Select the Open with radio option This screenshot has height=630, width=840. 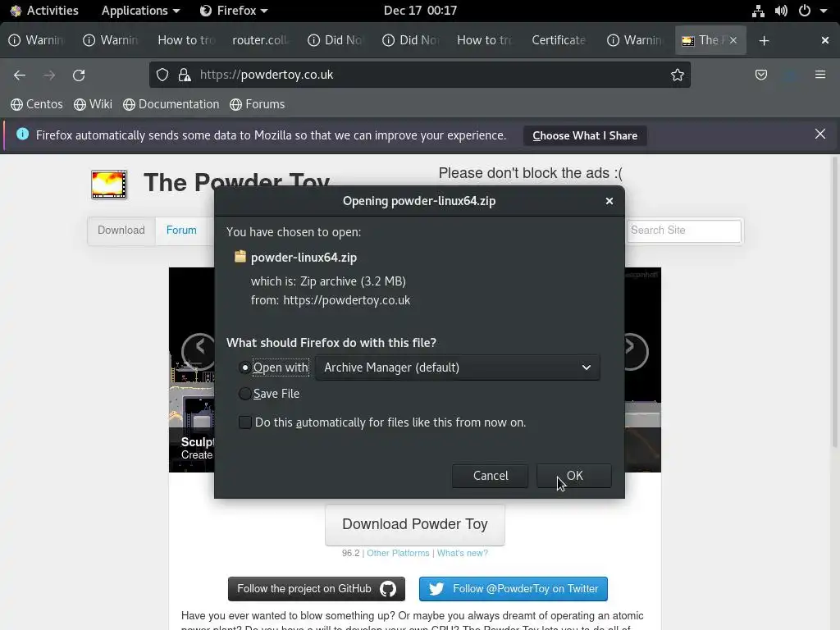244,367
